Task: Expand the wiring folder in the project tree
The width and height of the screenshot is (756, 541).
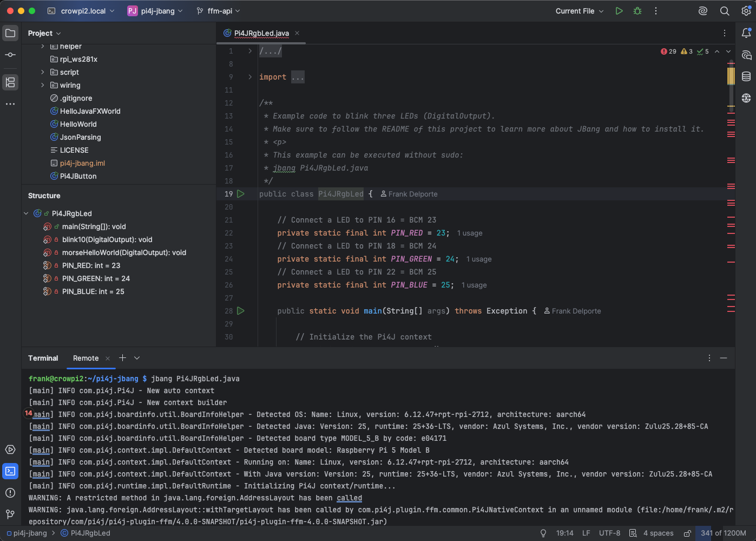Action: [43, 85]
